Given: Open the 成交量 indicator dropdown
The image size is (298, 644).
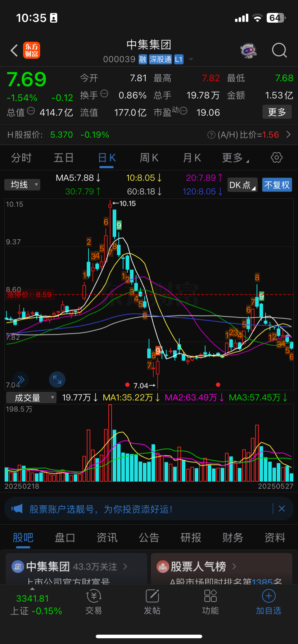Looking at the screenshot, I should pyautogui.click(x=31, y=397).
